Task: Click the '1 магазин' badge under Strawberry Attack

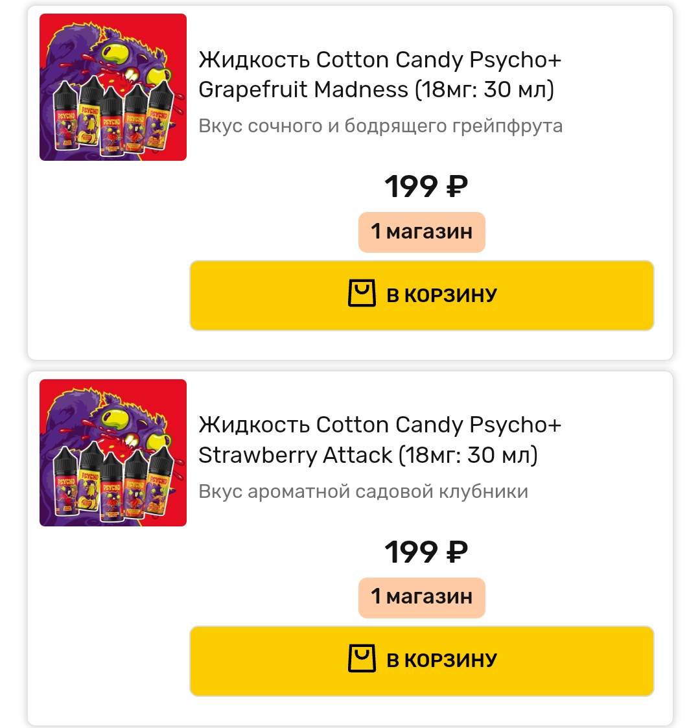Action: (x=421, y=596)
